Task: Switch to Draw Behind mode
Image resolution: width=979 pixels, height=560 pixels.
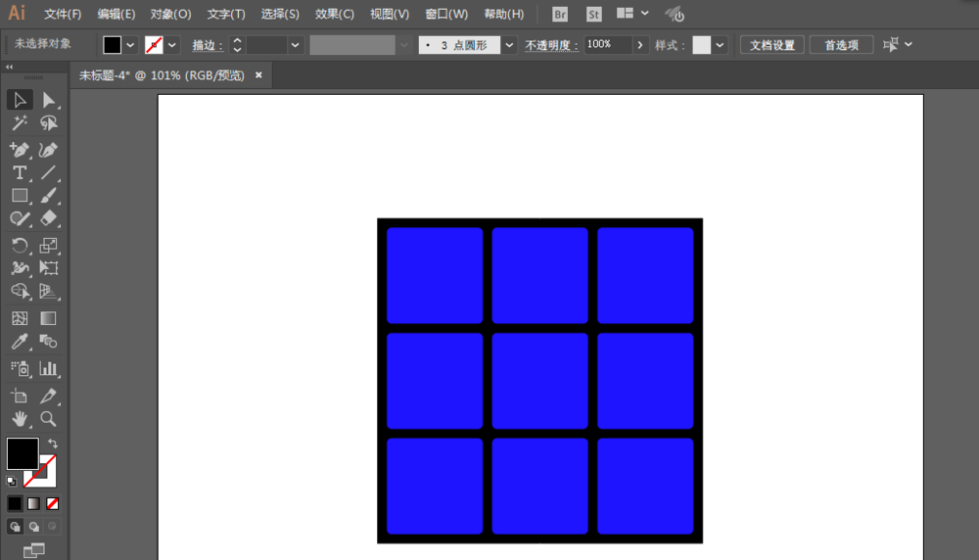Action: (33, 527)
